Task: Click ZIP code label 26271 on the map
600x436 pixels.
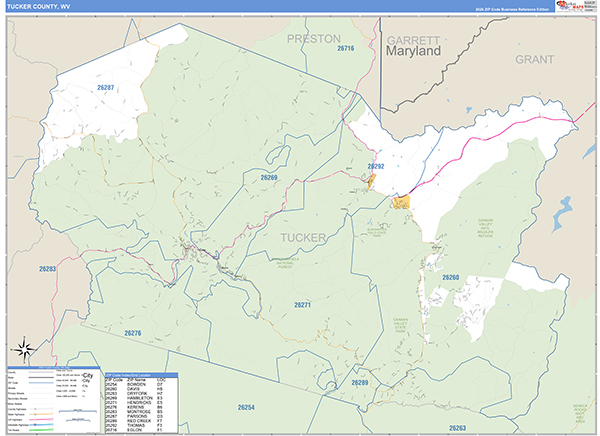Action: [x=302, y=305]
